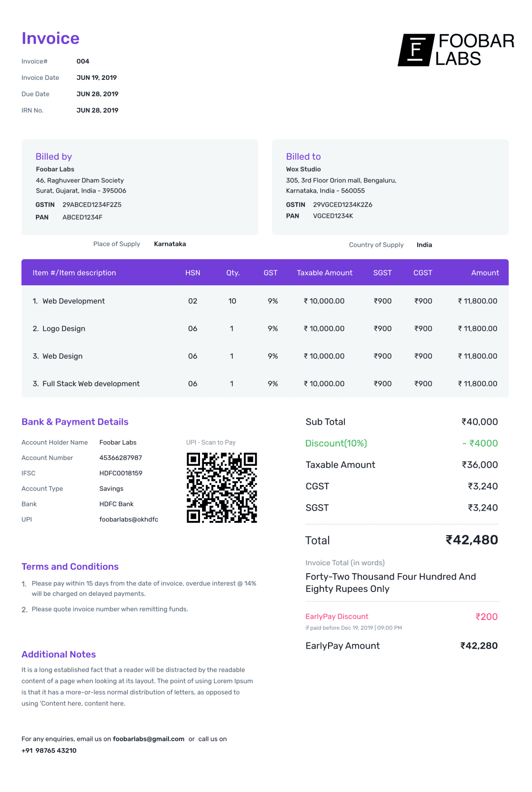Click the green Discount(10%) label
Screen dimensions: 532x792
coord(336,444)
